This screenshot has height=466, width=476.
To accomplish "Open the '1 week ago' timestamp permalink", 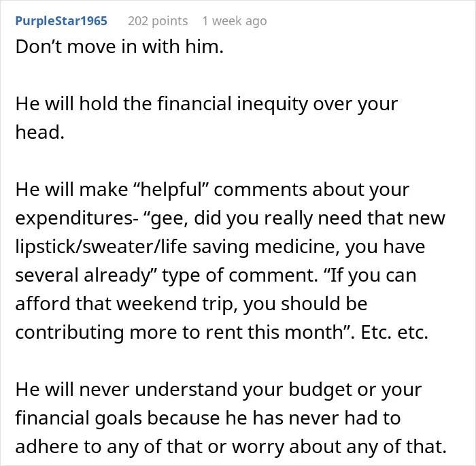I will click(235, 21).
